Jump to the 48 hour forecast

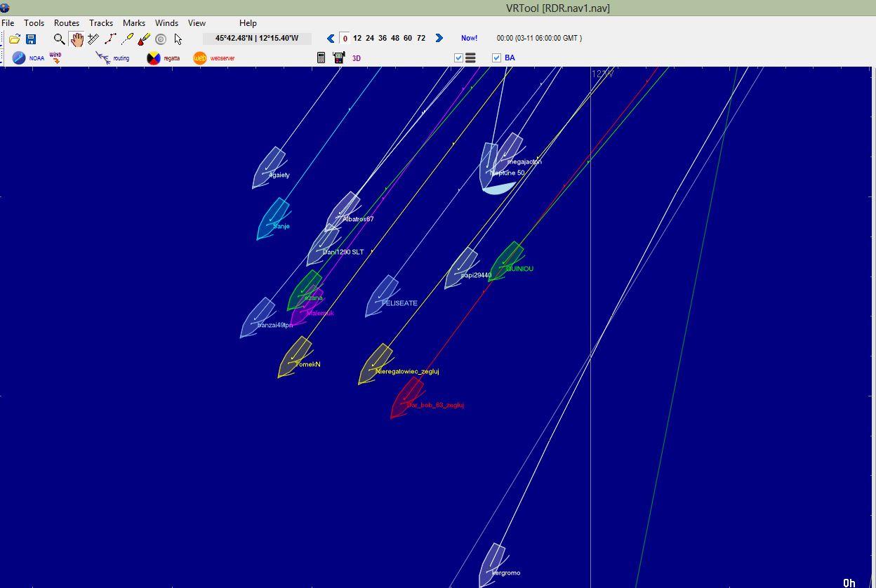click(395, 39)
